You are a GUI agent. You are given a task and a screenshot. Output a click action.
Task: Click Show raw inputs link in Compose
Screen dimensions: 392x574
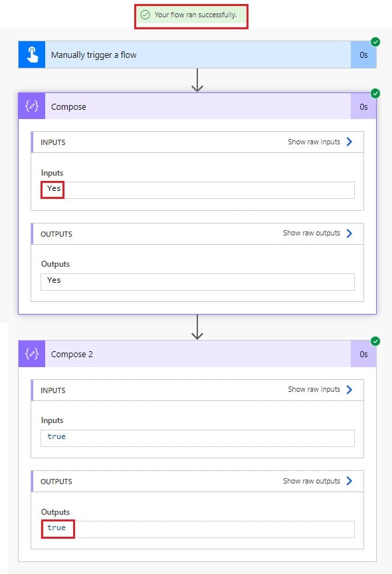[314, 142]
